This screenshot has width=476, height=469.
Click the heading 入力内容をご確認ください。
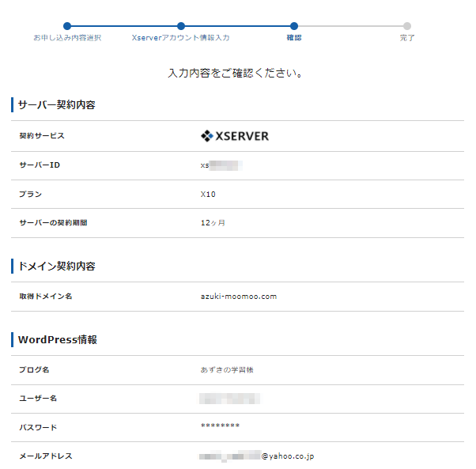[x=236, y=74]
